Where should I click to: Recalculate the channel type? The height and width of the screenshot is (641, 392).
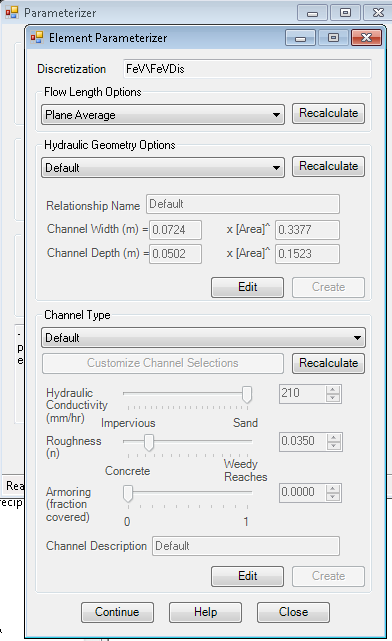point(328,363)
